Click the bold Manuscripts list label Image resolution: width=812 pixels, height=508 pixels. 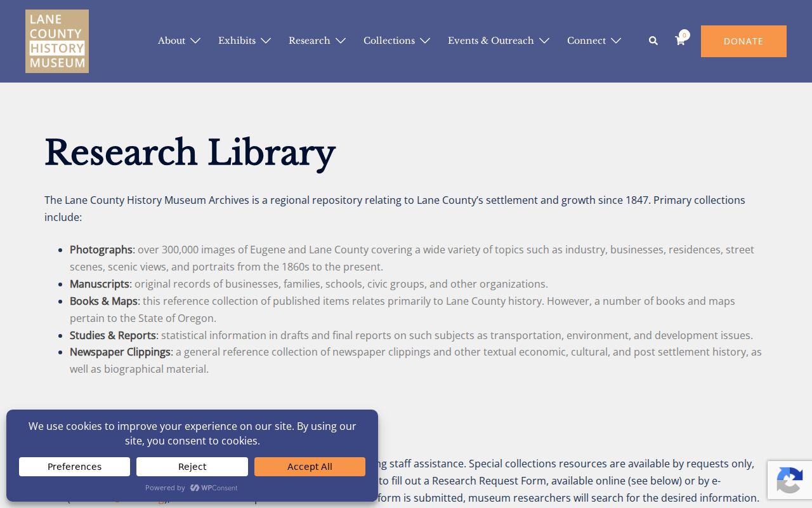pyautogui.click(x=100, y=284)
